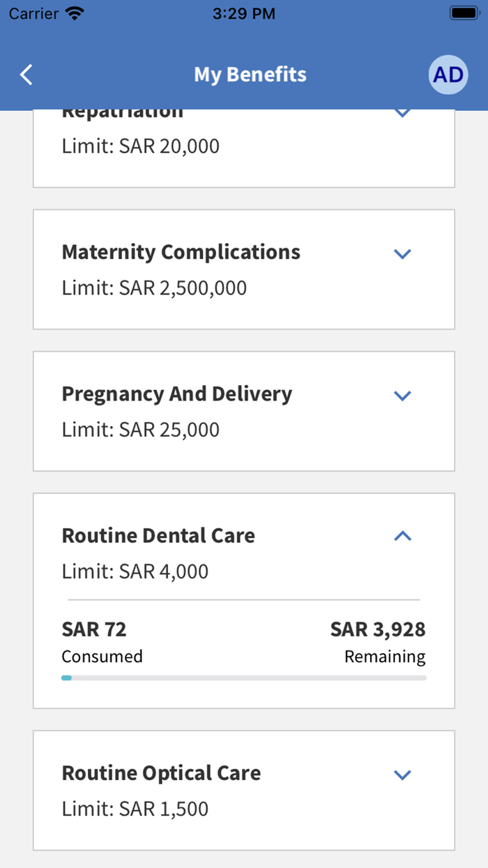Click the Routine Optical Care limit text

[135, 808]
